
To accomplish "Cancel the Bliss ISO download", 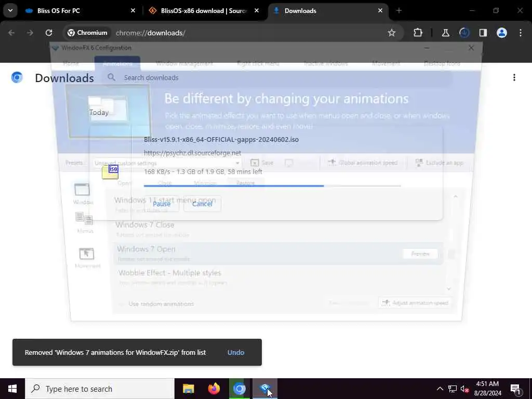I will coord(202,204).
